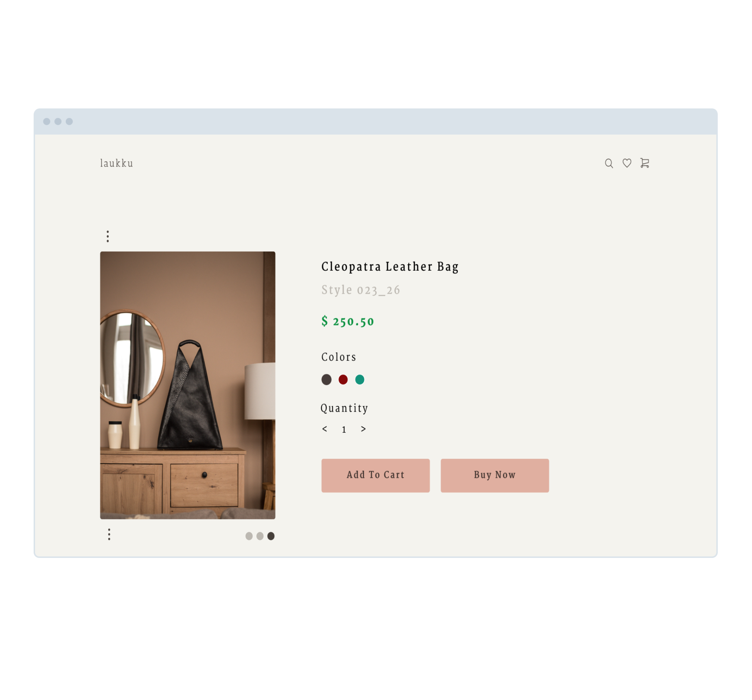Click the Add To Cart button
Viewport: 752px width, 700px height.
tap(376, 475)
